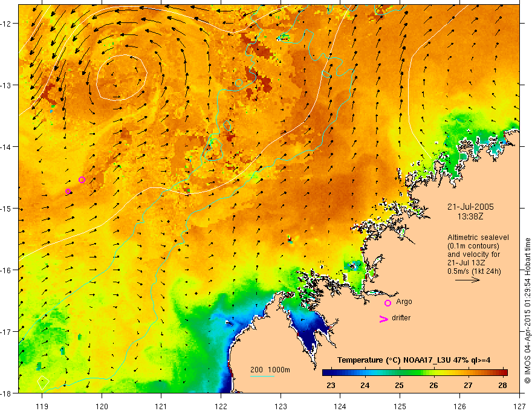Viewport: 532px width, 411px height.
Task: Click the Argo float marker near 119.4E
Action: (x=68, y=191)
